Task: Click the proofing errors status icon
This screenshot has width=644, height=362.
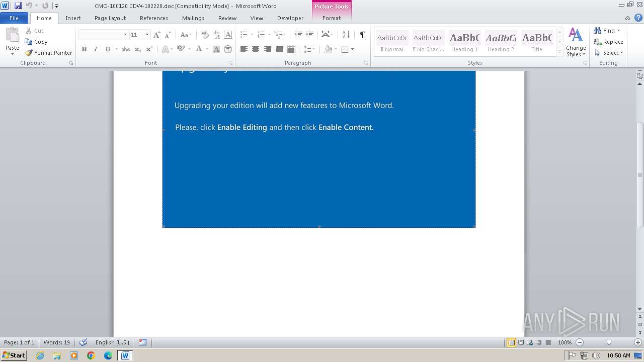Action: click(83, 342)
